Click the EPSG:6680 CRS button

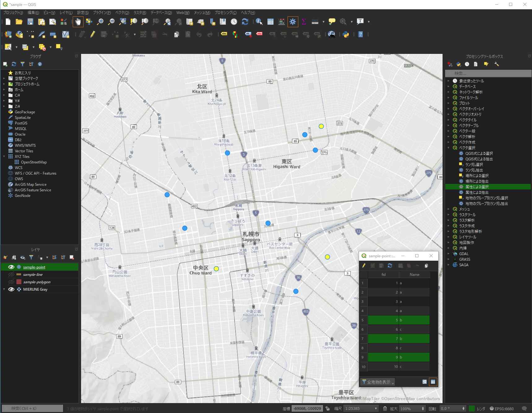[501, 408]
